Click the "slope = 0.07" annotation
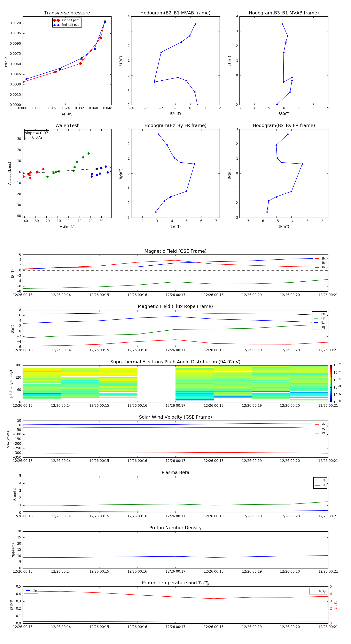The width and height of the screenshot is (351, 644). pyautogui.click(x=36, y=133)
